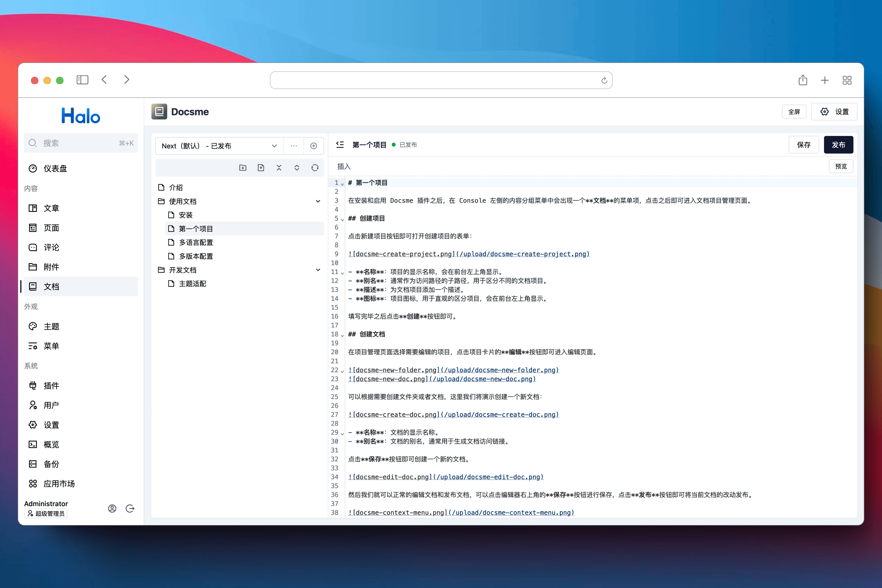The image size is (882, 588).
Task: Click docsme-new-folder.png link on line 22
Action: 454,370
